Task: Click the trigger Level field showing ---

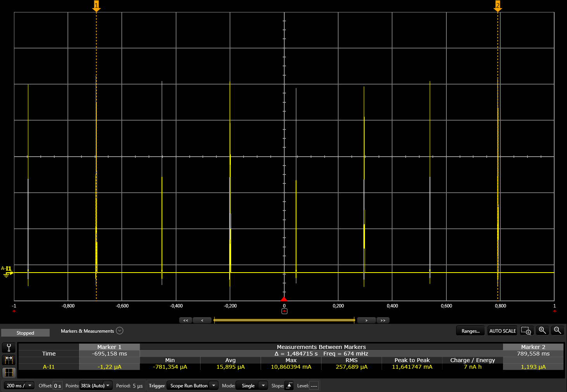Action: point(314,386)
